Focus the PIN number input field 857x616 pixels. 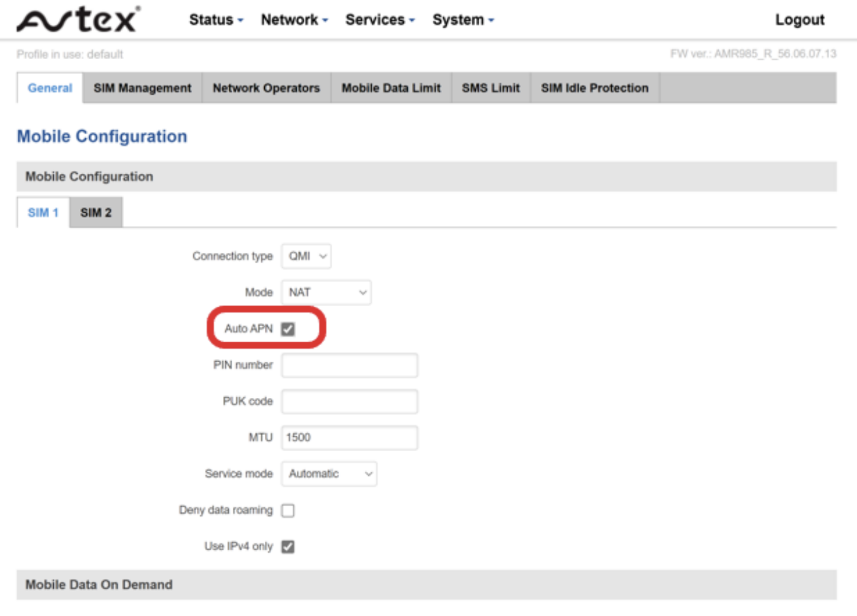[x=349, y=365]
